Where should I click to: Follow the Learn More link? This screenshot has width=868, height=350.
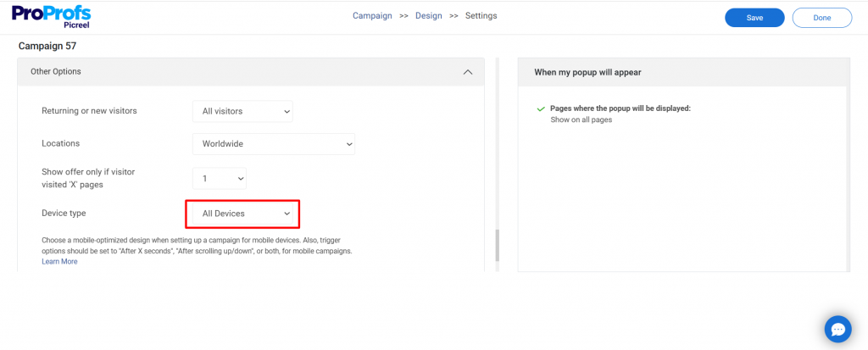click(x=59, y=262)
